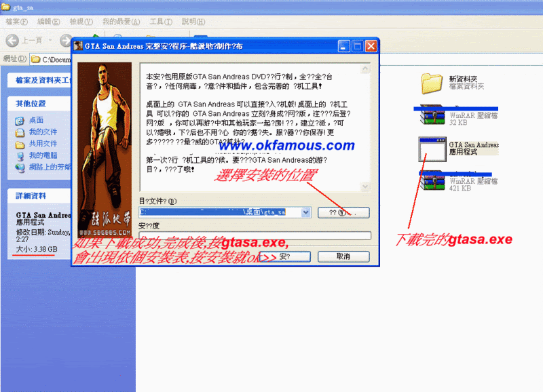543x392 pixels.
Task: Expand the destination folder dropdown arrow
Action: click(x=306, y=212)
